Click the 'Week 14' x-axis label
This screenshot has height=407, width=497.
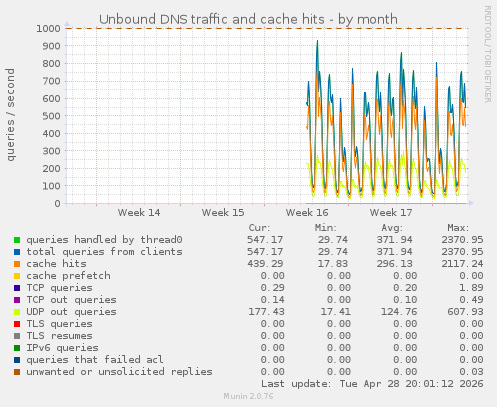(139, 213)
